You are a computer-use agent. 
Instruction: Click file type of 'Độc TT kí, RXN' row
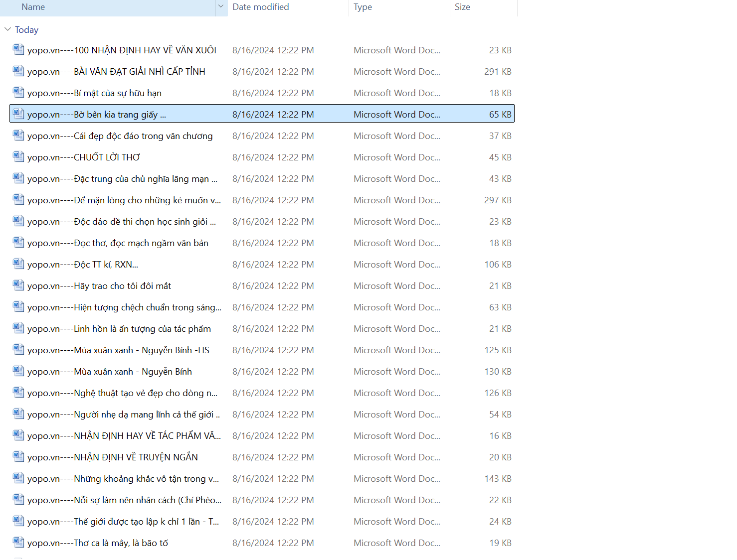tap(397, 265)
